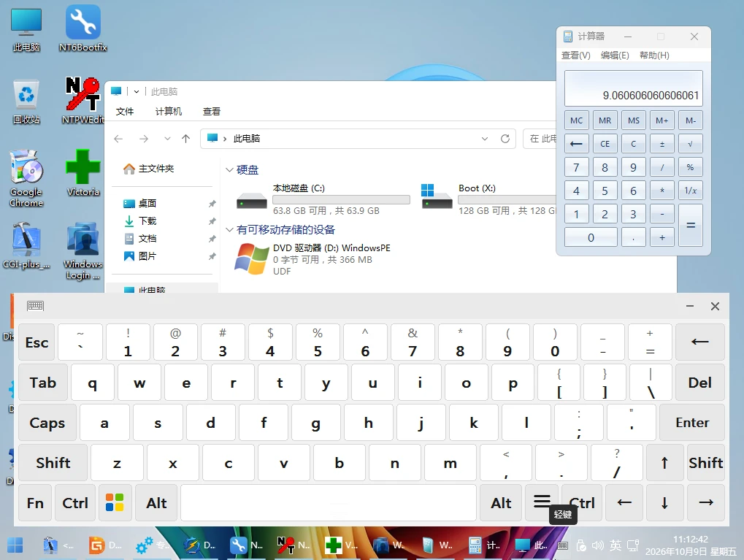744x560 pixels.
Task: Open calculator 查看(V) menu
Action: pyautogui.click(x=575, y=55)
